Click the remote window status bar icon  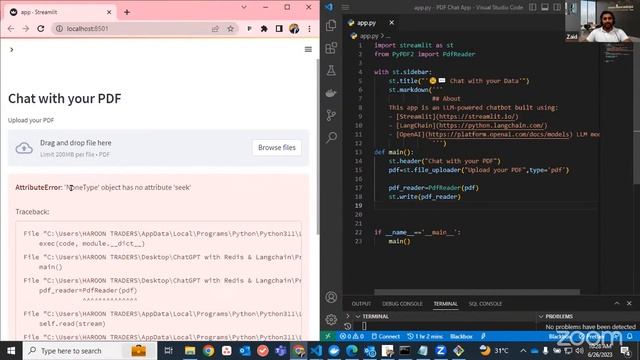coord(328,336)
